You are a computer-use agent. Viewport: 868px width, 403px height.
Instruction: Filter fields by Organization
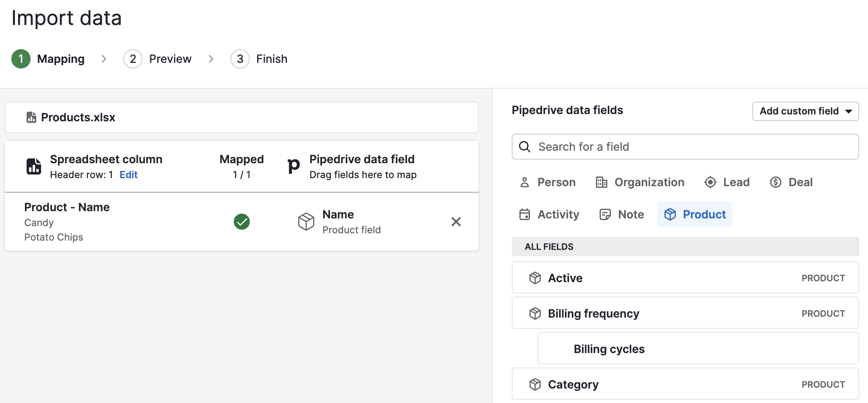coord(640,182)
